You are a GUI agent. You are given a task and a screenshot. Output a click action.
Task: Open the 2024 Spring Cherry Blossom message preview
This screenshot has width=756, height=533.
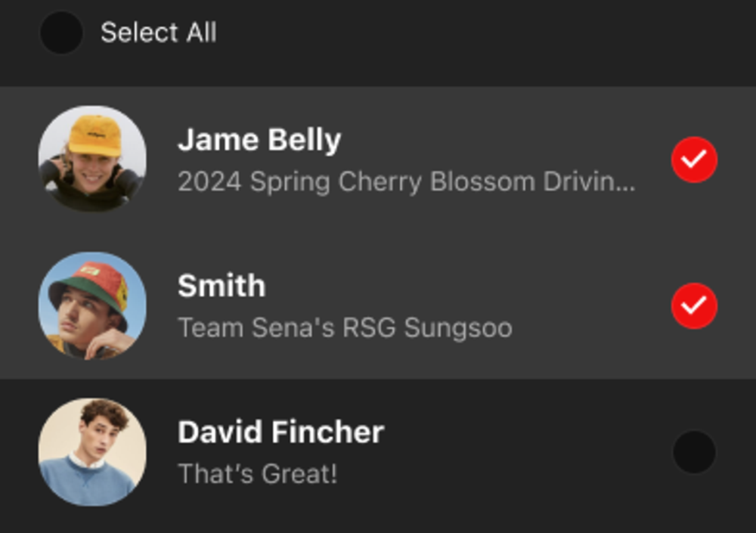[x=406, y=182]
